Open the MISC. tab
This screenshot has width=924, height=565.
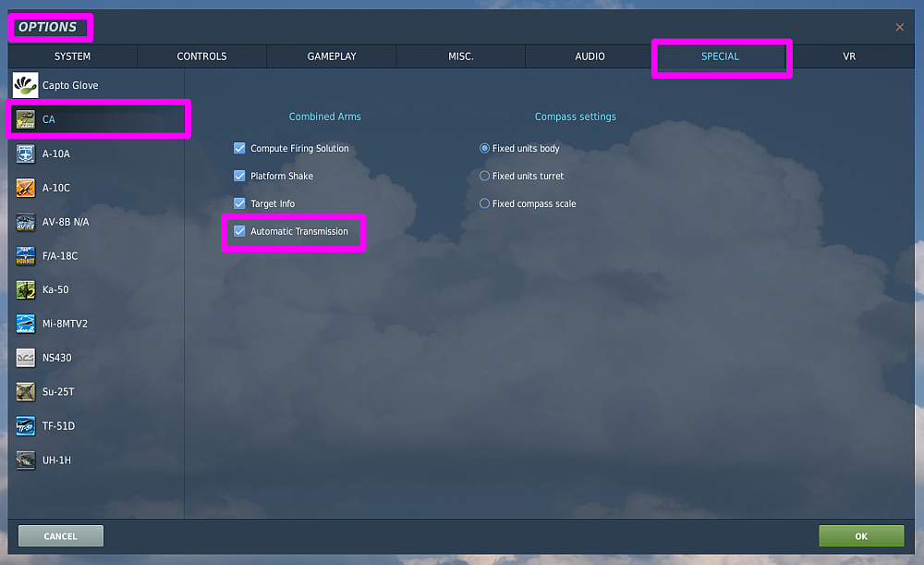tap(461, 56)
